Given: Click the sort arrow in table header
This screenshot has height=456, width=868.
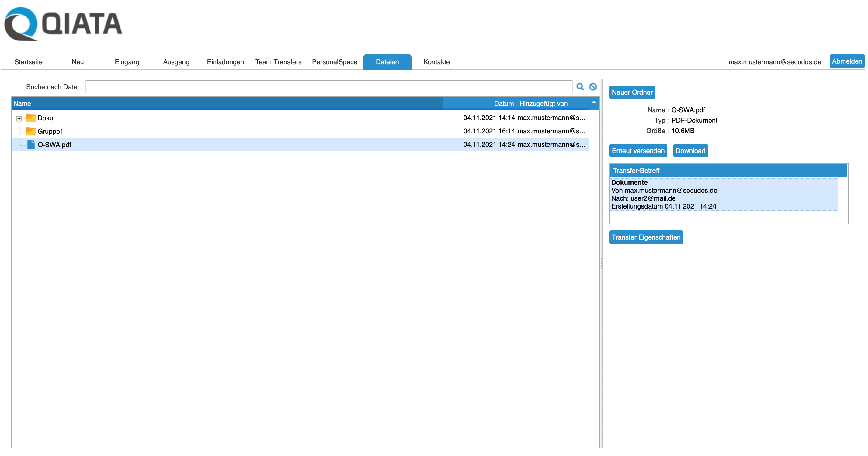Looking at the screenshot, I should tap(594, 103).
